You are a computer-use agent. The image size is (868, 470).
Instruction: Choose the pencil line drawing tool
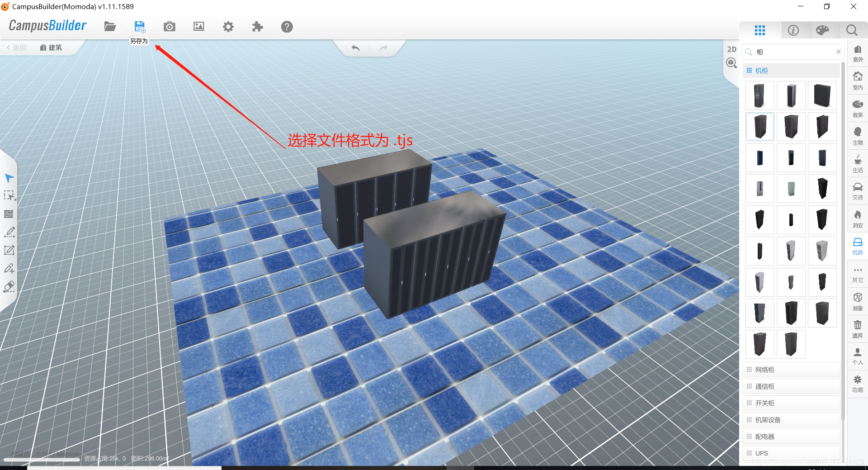tap(9, 232)
